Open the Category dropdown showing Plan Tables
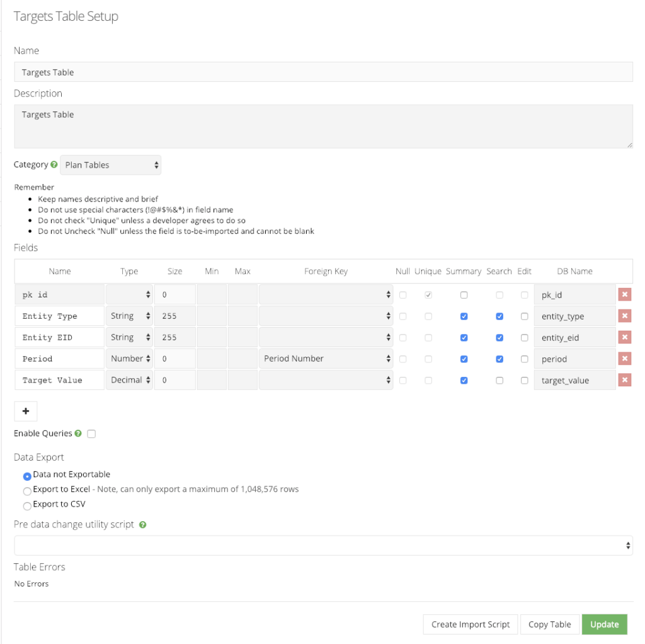This screenshot has width=645, height=644. tap(111, 165)
